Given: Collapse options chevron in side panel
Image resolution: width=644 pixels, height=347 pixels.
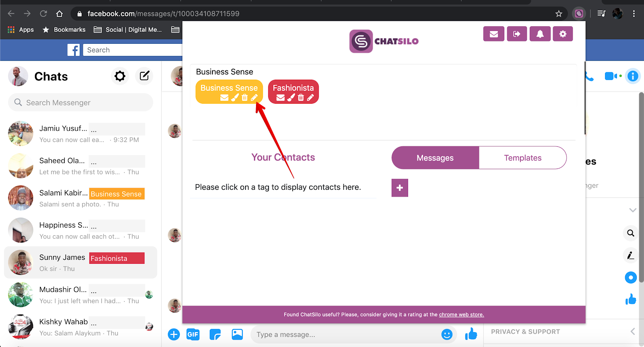Looking at the screenshot, I should coord(633,210).
